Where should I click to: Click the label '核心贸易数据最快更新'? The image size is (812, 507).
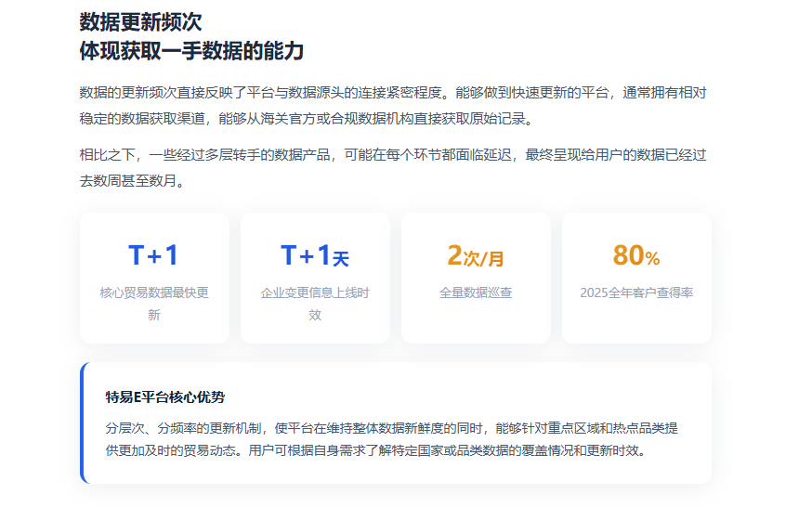(154, 304)
